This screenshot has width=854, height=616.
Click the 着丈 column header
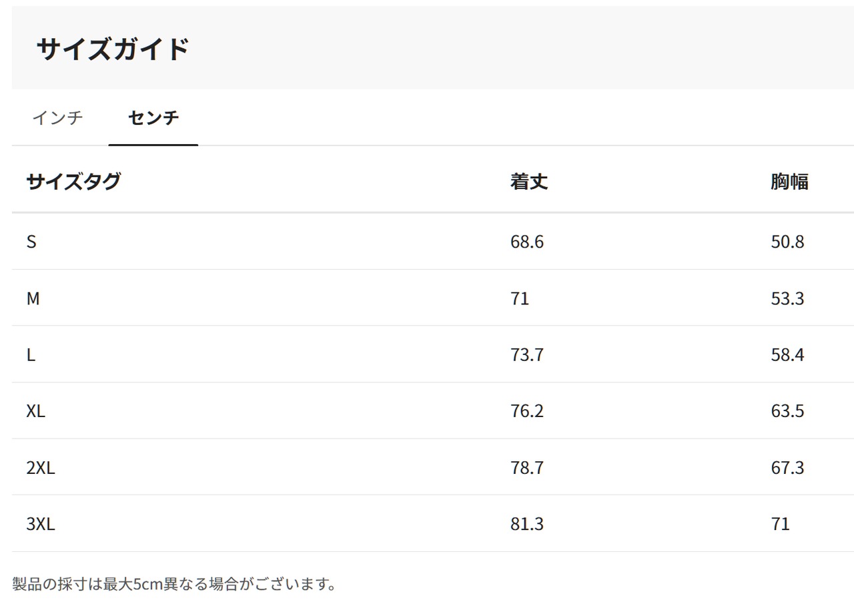point(529,181)
